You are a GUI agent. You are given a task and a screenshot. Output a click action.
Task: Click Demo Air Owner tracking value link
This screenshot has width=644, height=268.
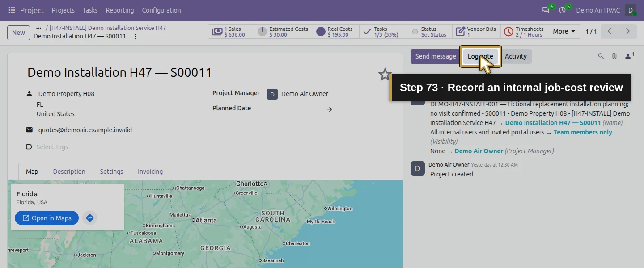[479, 151]
